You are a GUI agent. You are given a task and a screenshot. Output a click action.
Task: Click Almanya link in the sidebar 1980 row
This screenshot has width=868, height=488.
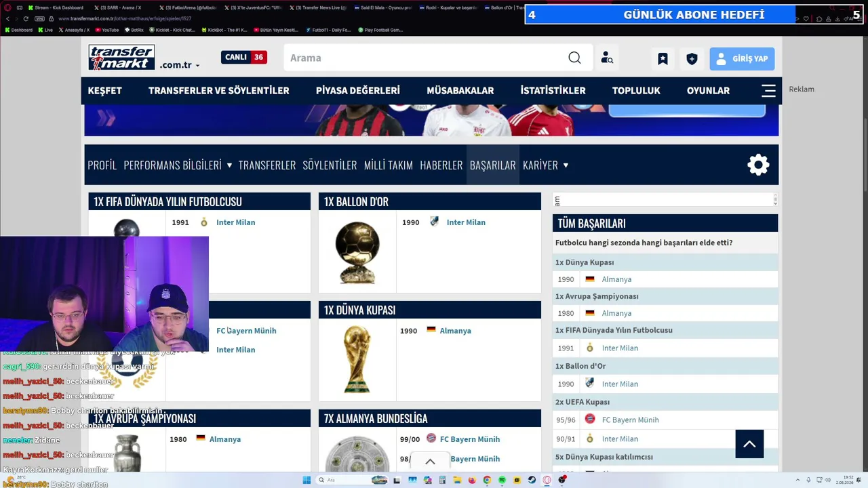616,313
